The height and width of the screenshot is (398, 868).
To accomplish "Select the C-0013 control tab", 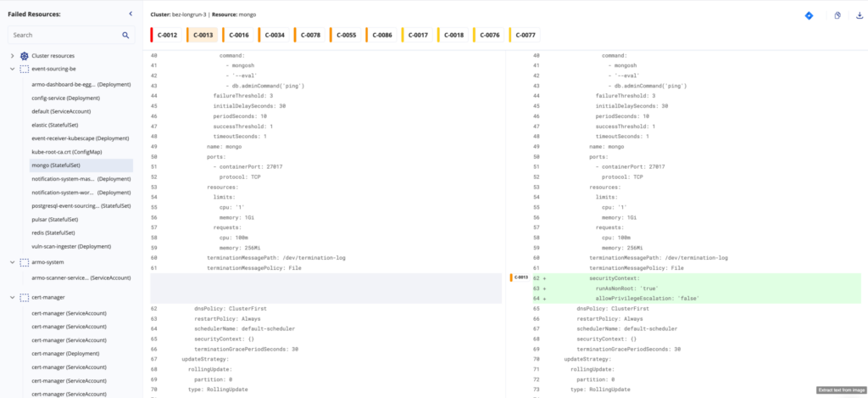I will pyautogui.click(x=202, y=35).
